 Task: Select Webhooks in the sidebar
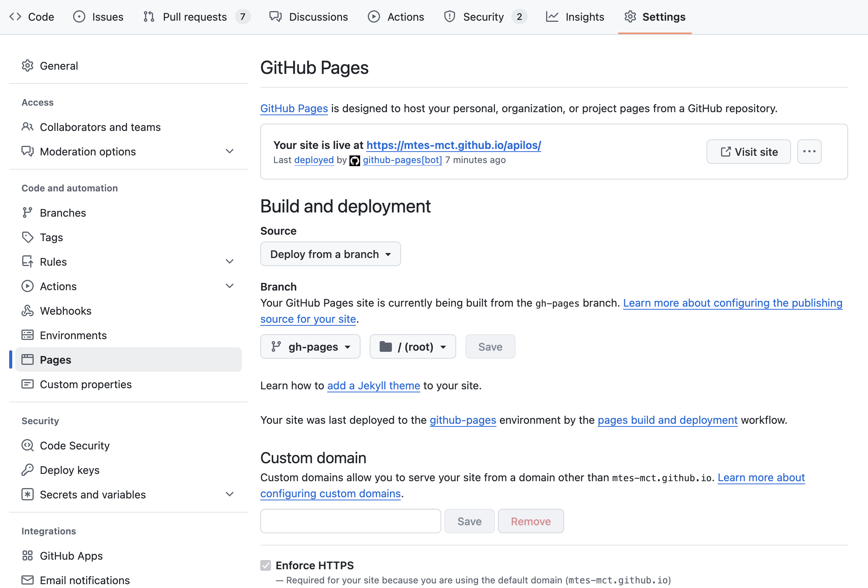click(x=129, y=311)
